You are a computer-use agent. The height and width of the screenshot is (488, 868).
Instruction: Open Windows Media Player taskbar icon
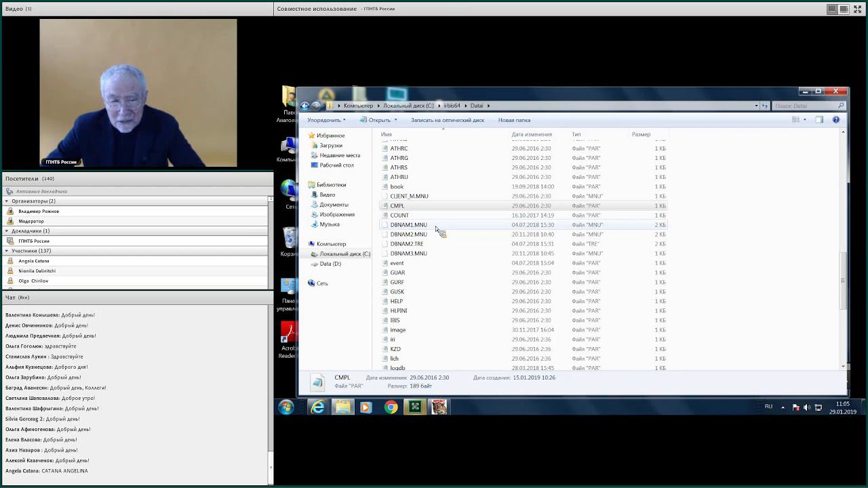366,407
